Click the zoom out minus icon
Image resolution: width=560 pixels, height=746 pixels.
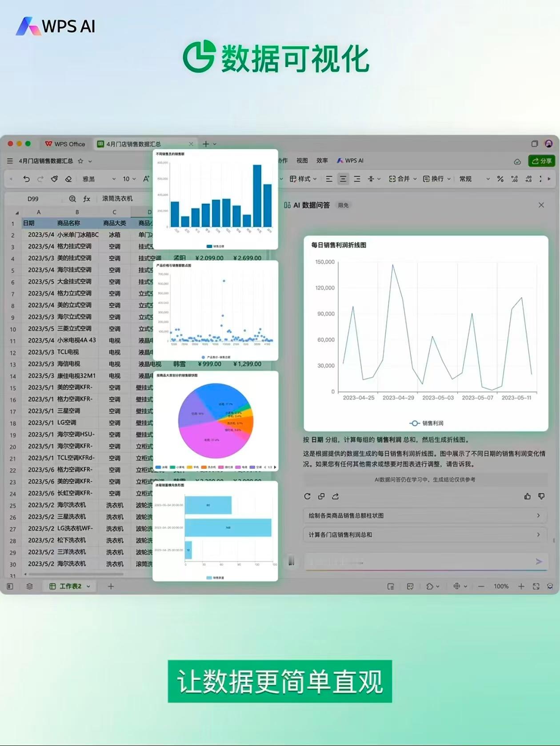point(481,586)
